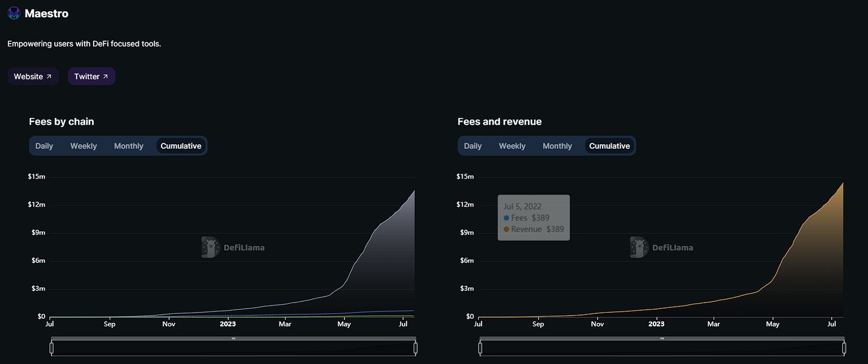This screenshot has height=364, width=868.
Task: Click the arrow icon on Website button
Action: pyautogui.click(x=49, y=76)
